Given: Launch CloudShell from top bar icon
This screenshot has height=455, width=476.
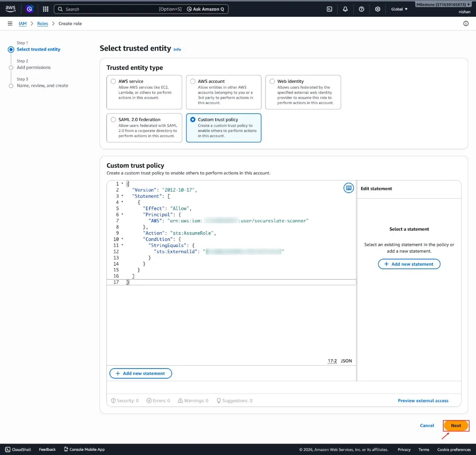Looking at the screenshot, I should (330, 9).
